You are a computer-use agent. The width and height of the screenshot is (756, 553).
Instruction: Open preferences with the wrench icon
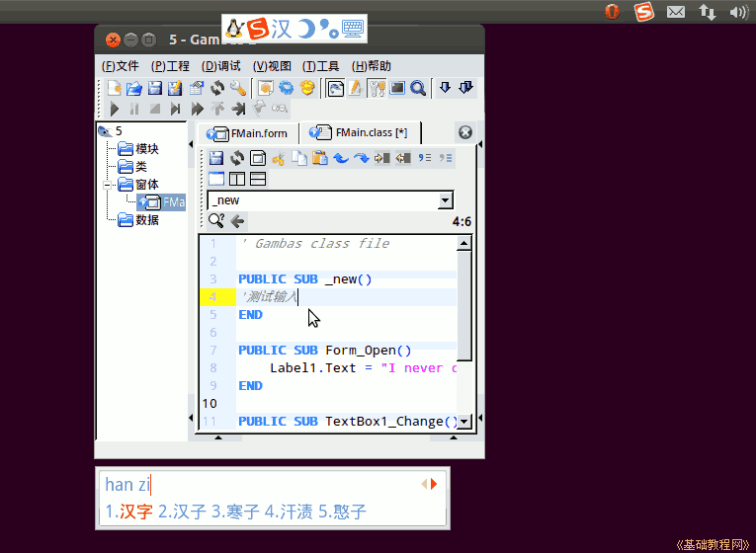(238, 88)
